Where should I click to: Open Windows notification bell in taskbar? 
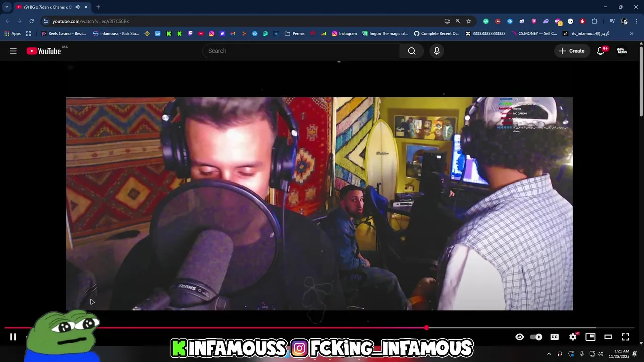point(635,354)
